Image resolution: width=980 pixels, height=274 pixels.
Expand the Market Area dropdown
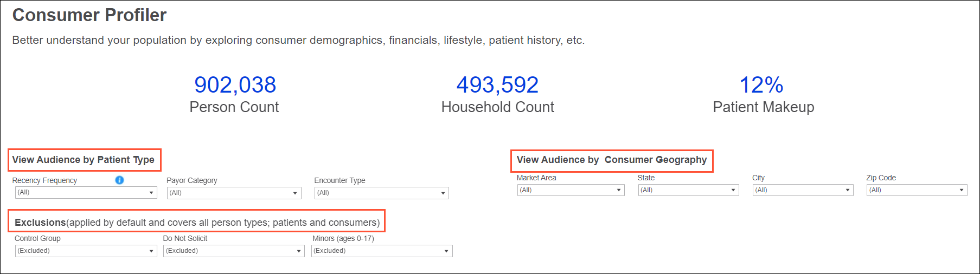pyautogui.click(x=571, y=190)
